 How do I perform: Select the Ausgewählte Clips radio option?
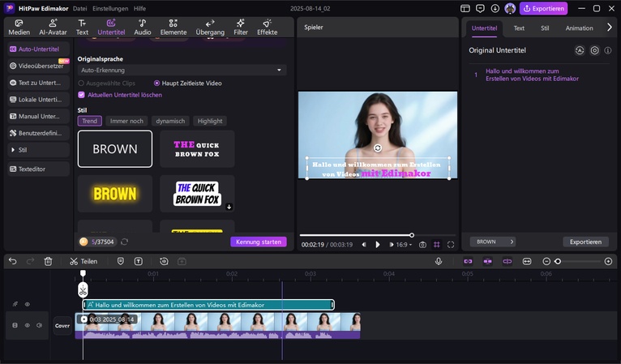coord(81,84)
